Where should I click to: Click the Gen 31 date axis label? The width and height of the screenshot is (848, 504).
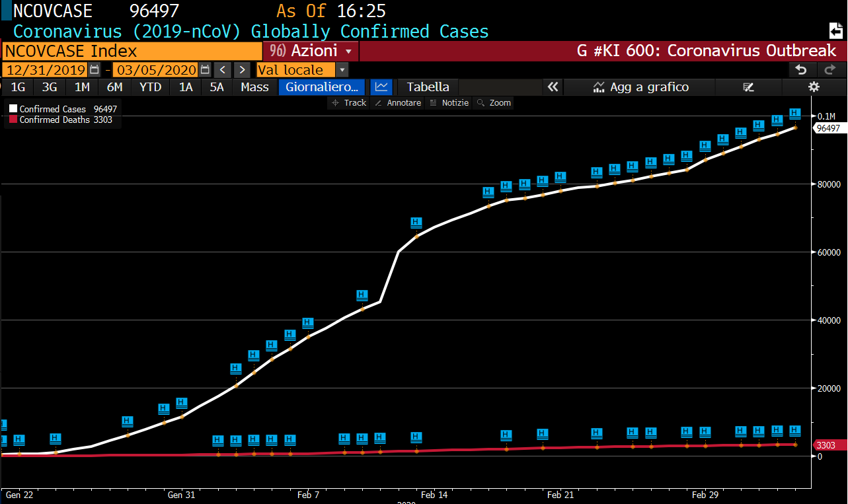point(181,495)
